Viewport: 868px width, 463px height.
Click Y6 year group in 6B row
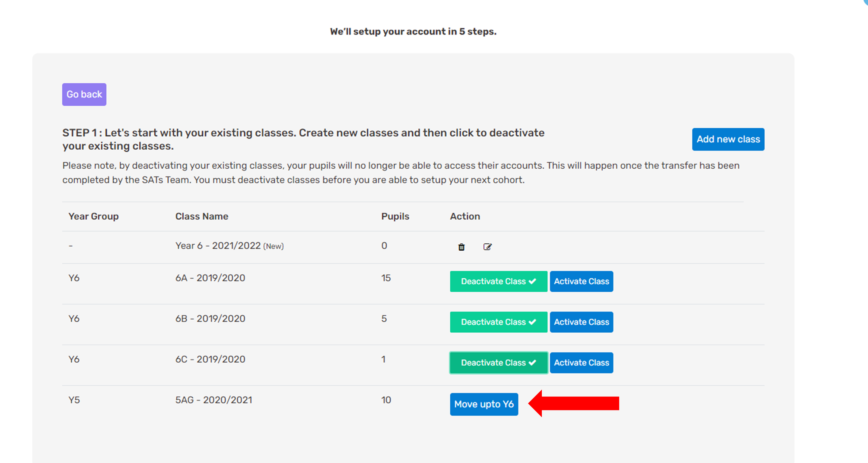pyautogui.click(x=74, y=319)
